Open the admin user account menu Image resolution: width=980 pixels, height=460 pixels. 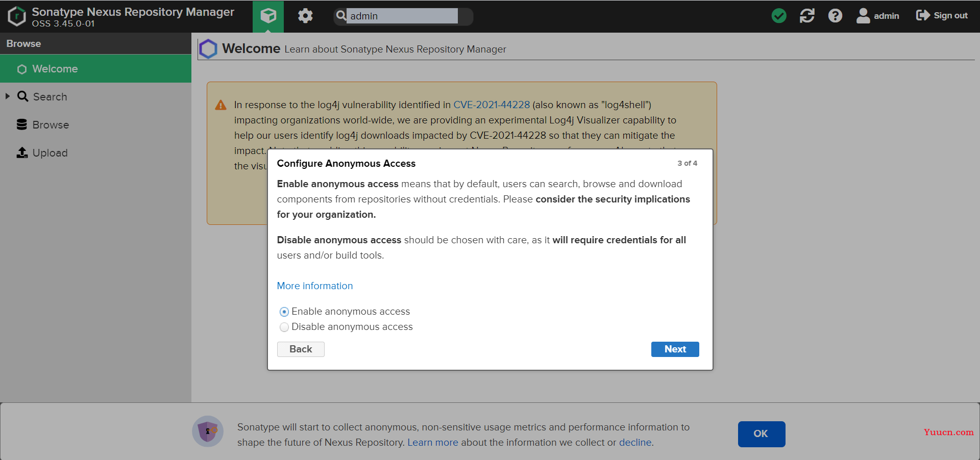coord(877,16)
